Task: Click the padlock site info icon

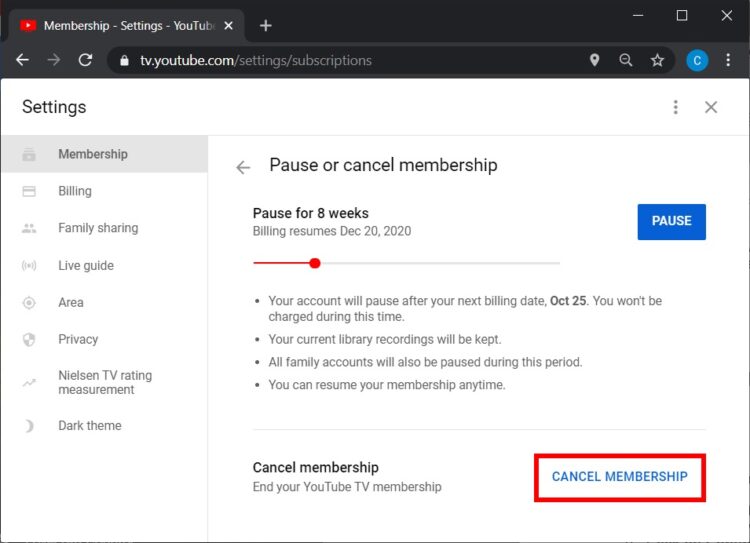Action: point(124,60)
